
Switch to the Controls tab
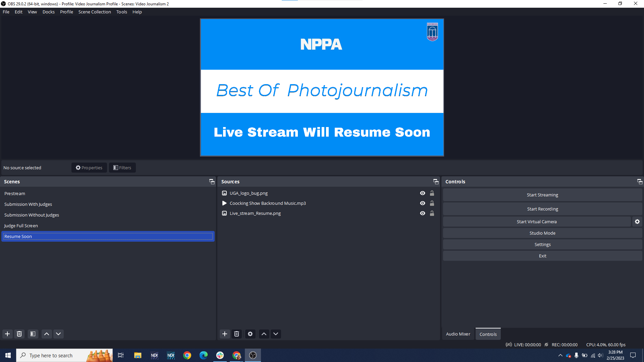(x=488, y=334)
